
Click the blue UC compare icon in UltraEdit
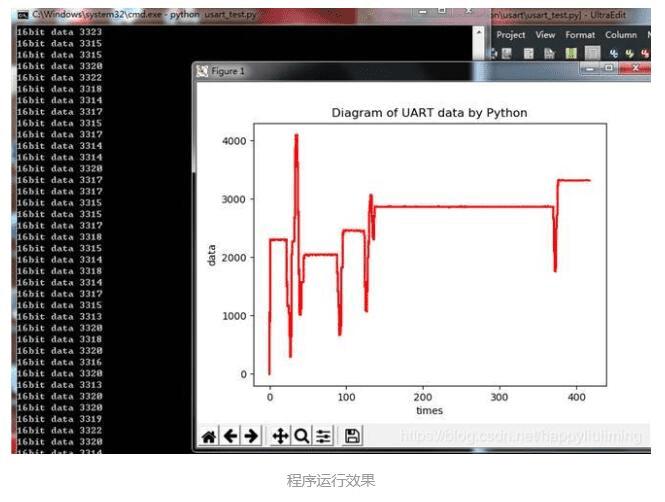pos(613,53)
